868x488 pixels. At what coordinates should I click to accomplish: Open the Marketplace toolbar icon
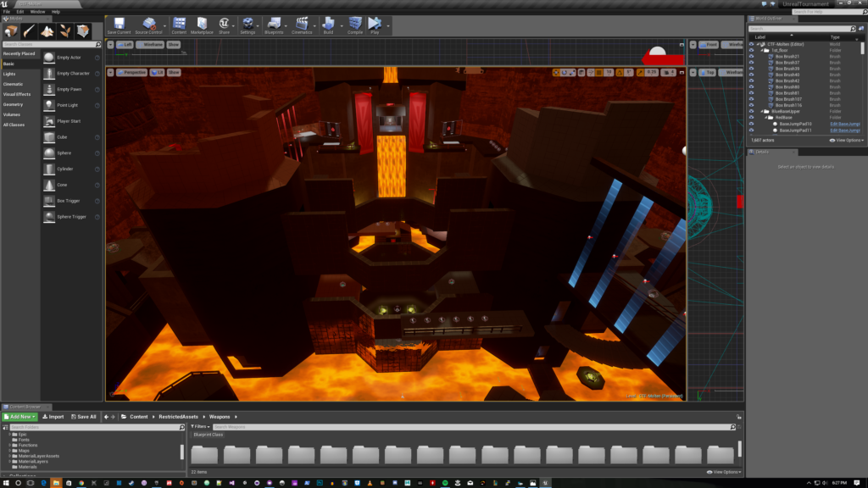[202, 25]
